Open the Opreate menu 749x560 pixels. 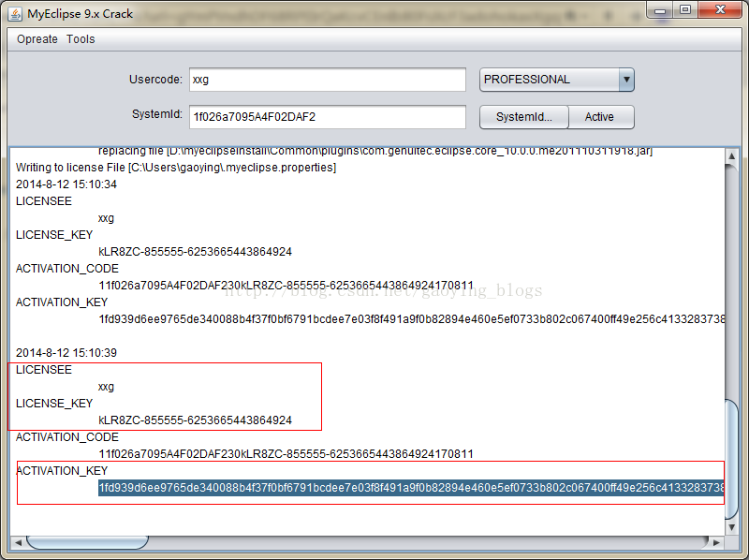click(37, 39)
